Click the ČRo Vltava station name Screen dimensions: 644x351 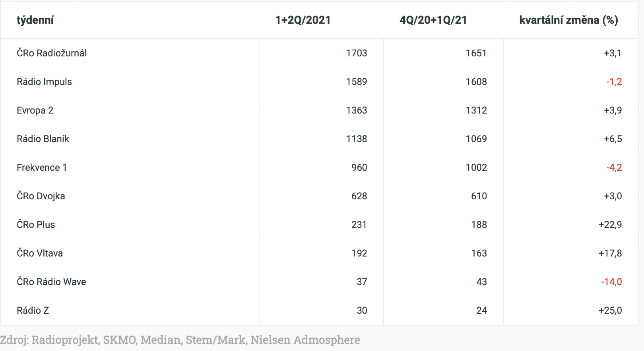(x=40, y=253)
